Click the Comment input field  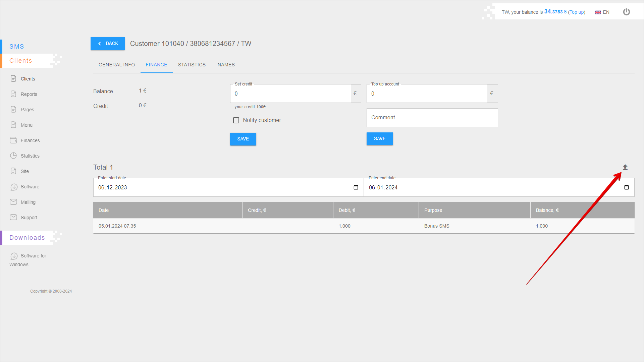click(x=432, y=118)
